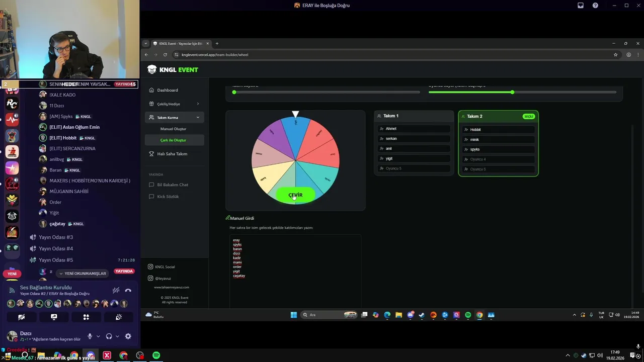Select the Takım 1 card header

coord(414,116)
